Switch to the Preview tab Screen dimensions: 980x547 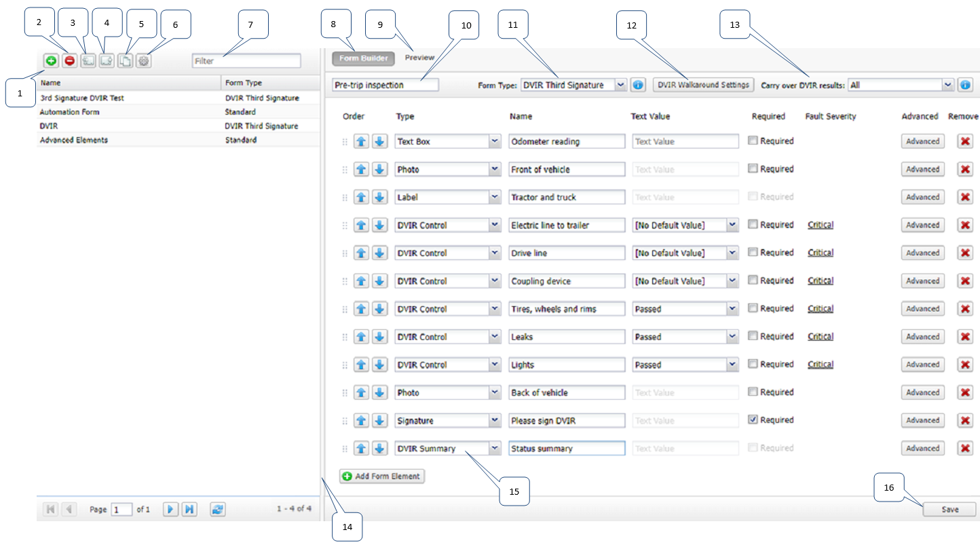tap(419, 58)
